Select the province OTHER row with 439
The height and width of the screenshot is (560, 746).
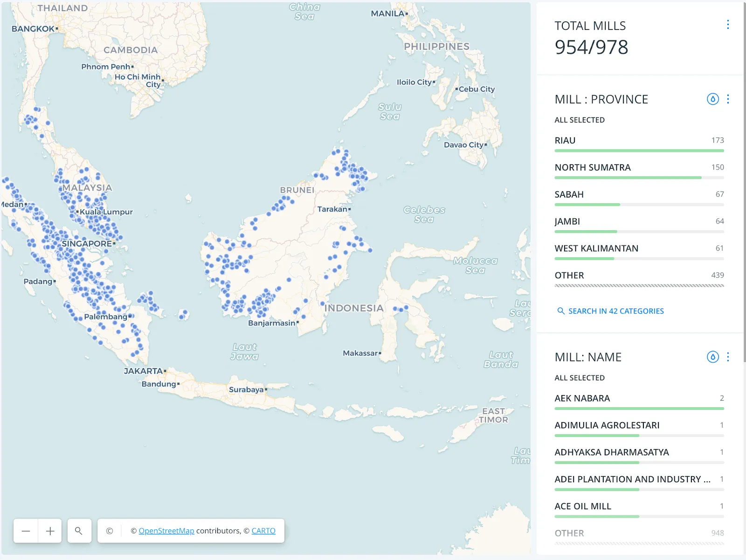coord(639,279)
